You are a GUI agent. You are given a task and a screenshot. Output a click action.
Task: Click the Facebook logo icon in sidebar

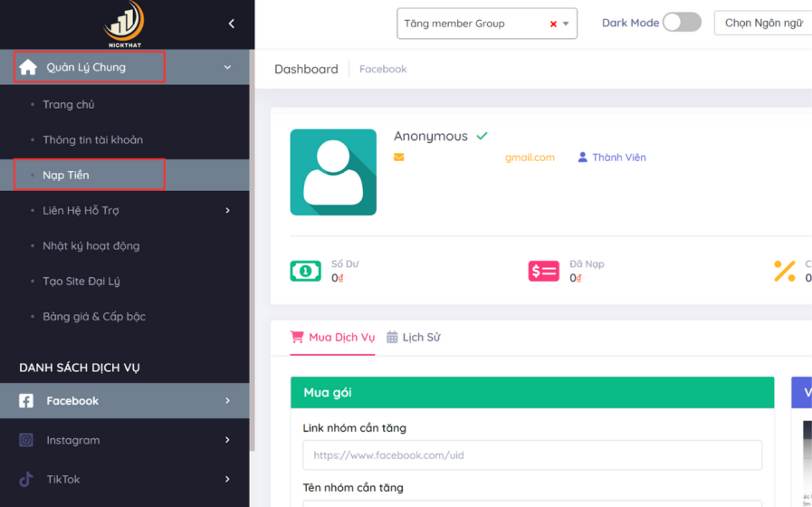click(26, 401)
